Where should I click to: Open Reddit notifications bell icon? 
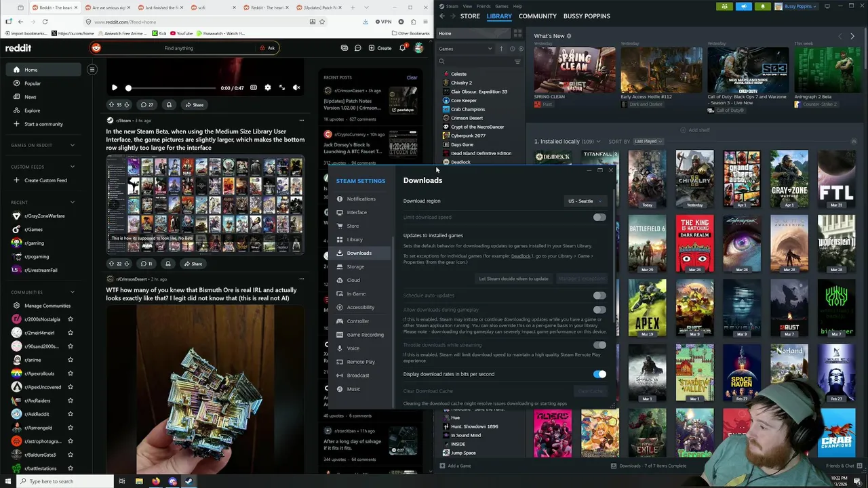click(x=402, y=48)
